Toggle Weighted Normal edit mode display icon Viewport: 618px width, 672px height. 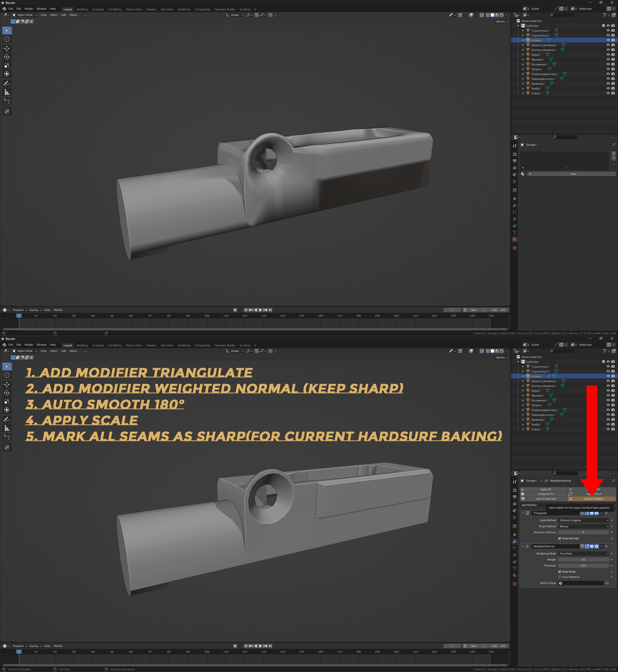point(587,546)
